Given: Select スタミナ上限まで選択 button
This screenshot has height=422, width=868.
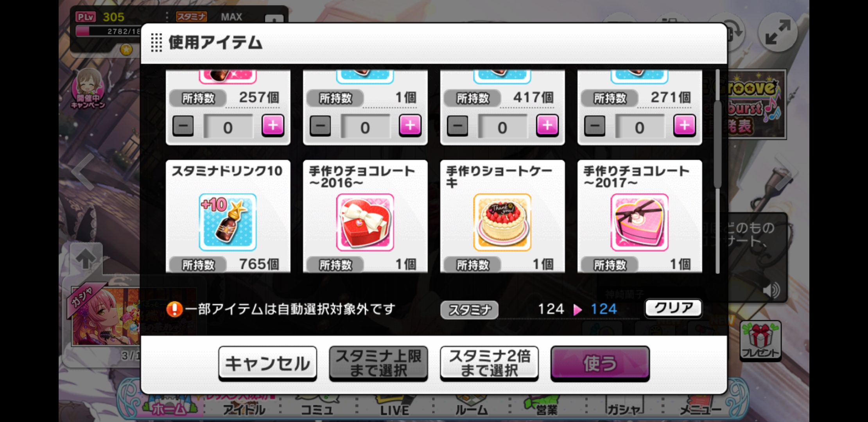Looking at the screenshot, I should pyautogui.click(x=378, y=363).
